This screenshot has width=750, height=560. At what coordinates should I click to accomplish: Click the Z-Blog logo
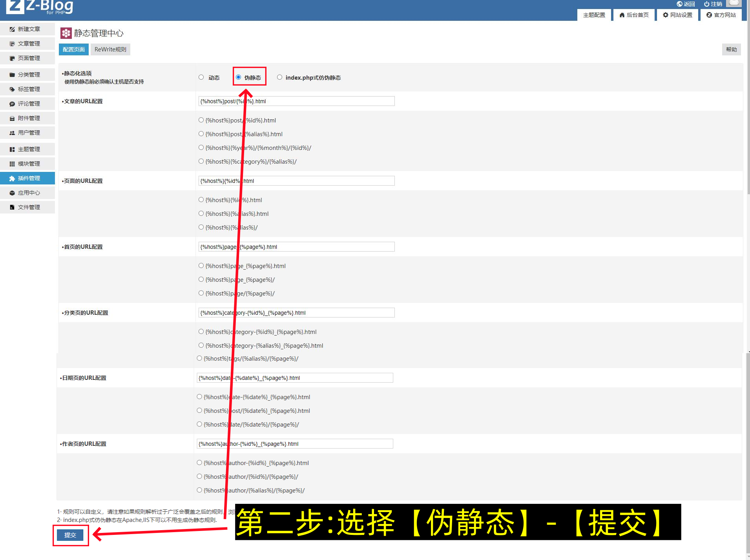click(37, 7)
